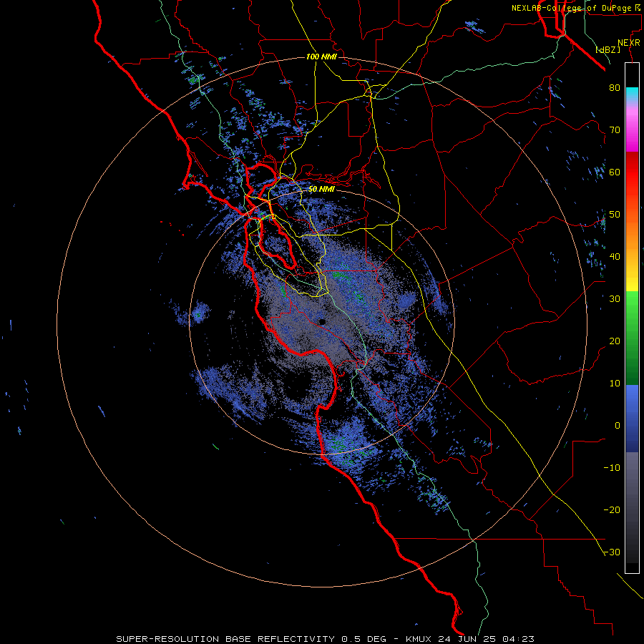Click the 0 value on the dBZ scale
The width and height of the screenshot is (644, 644).
coord(618,426)
